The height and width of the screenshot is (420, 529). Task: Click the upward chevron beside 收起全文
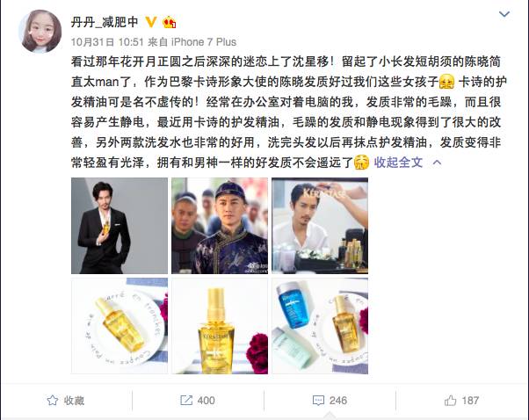click(437, 163)
